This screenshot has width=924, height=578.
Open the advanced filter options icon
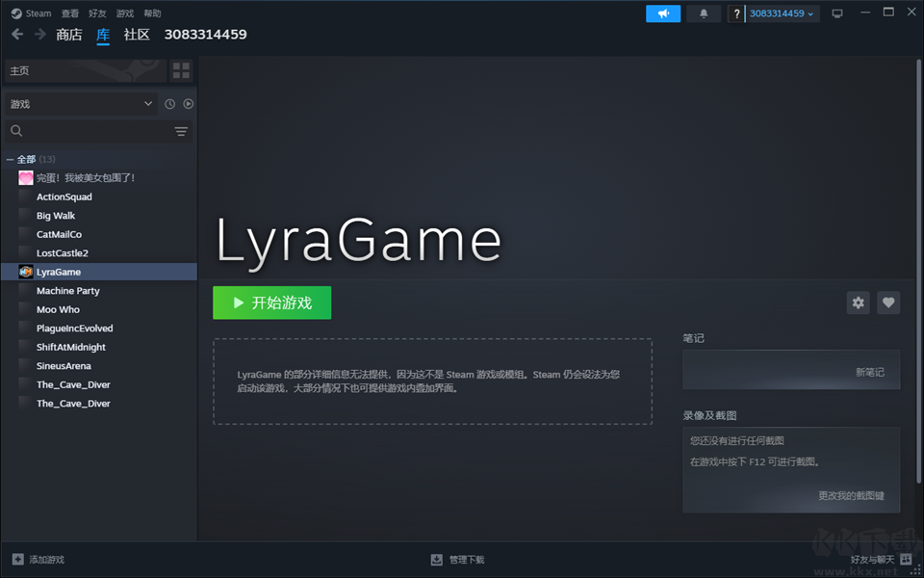coord(181,131)
